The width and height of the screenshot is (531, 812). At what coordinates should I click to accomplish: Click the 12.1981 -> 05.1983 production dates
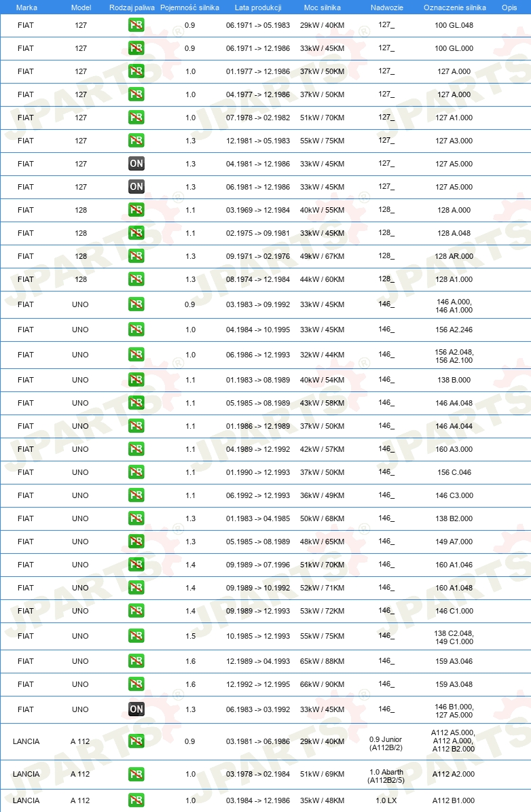point(258,141)
